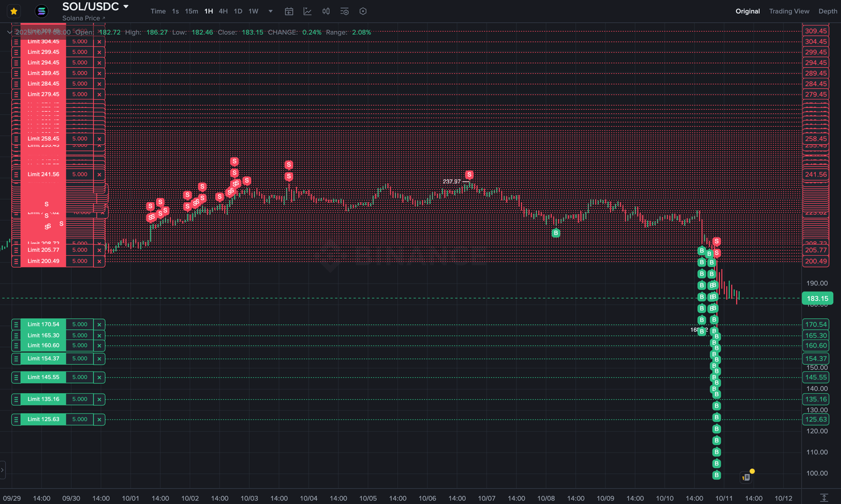Cancel the Limit 304.45 sell order
This screenshot has height=504, width=841.
99,42
